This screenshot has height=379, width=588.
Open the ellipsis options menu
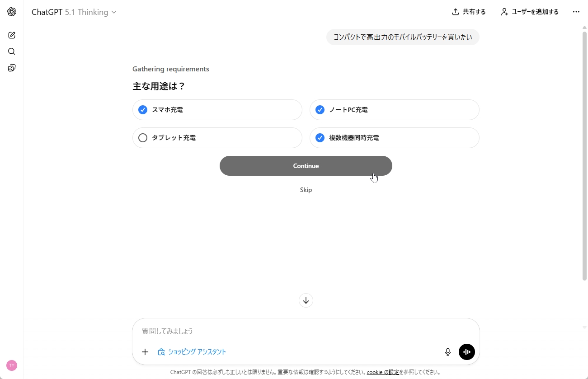tap(576, 12)
